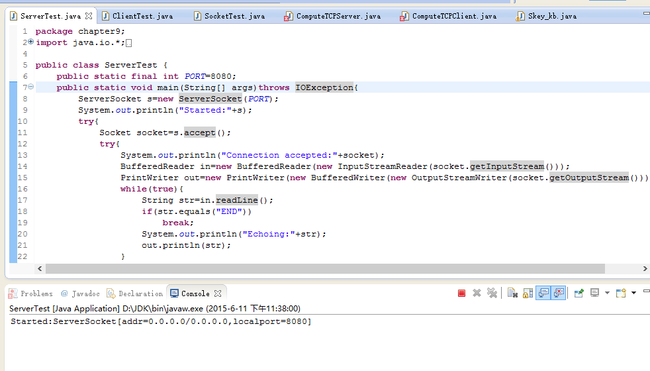Screen dimensions: 650x371
Task: Remove the launch with gray X icon
Action: point(477,293)
